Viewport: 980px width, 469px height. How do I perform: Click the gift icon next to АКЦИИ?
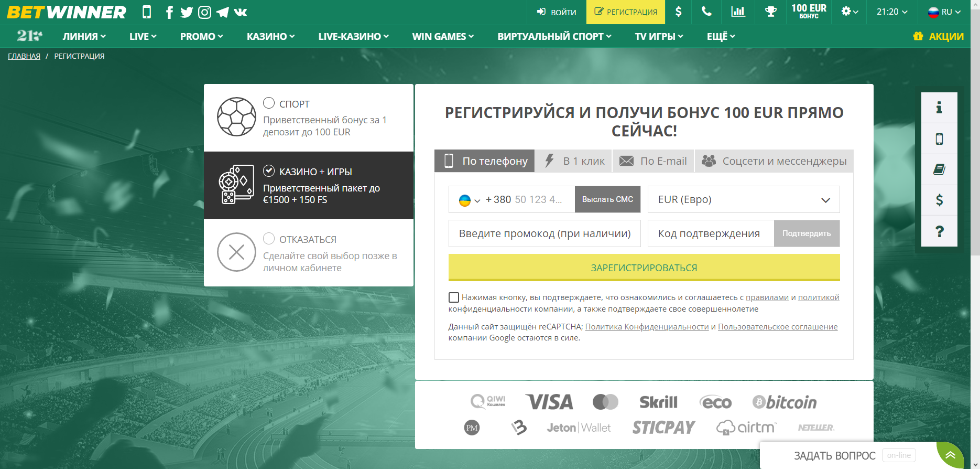pyautogui.click(x=918, y=36)
